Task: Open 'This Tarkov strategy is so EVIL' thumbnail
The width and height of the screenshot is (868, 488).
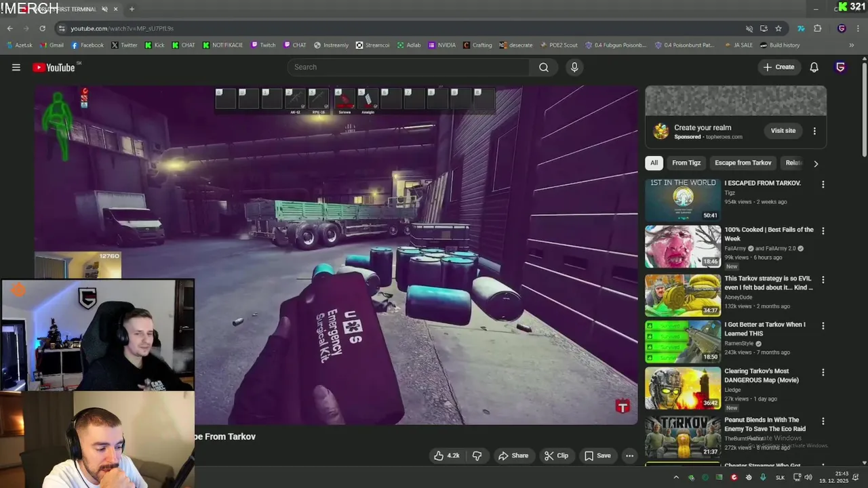Action: pyautogui.click(x=683, y=295)
